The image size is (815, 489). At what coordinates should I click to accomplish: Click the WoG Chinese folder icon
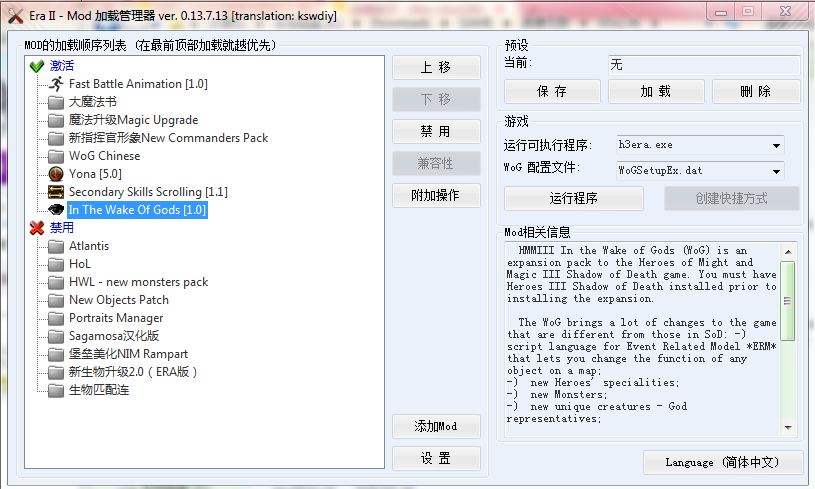[x=56, y=156]
